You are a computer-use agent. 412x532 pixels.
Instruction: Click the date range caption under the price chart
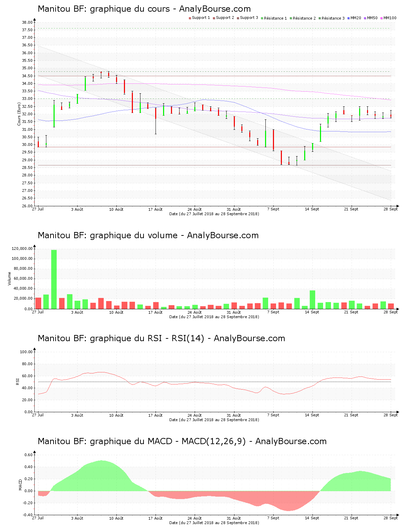214,214
